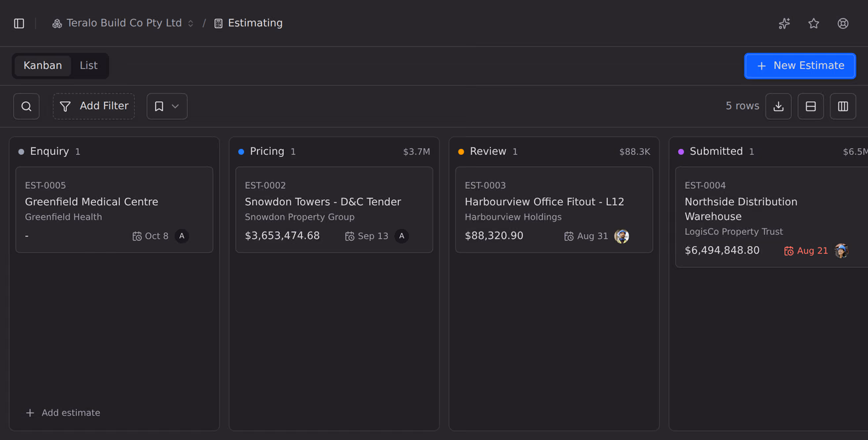This screenshot has height=440, width=868.
Task: Click the EST-0003 estimate number
Action: pos(486,186)
